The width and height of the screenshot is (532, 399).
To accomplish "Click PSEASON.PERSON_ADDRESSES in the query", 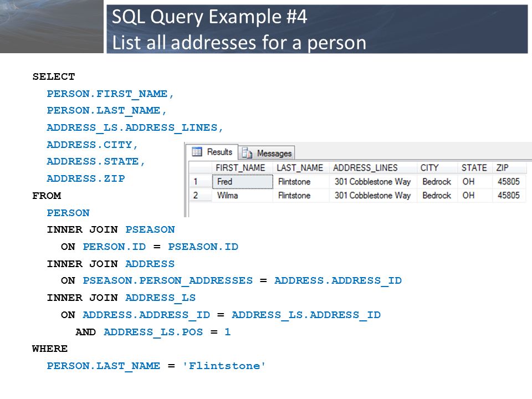I will [167, 281].
